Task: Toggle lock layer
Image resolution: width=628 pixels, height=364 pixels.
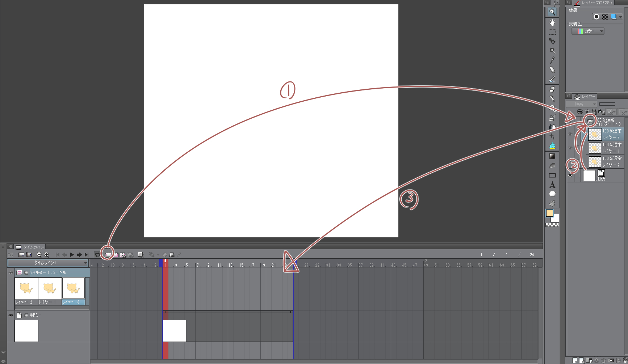Action: 594,112
